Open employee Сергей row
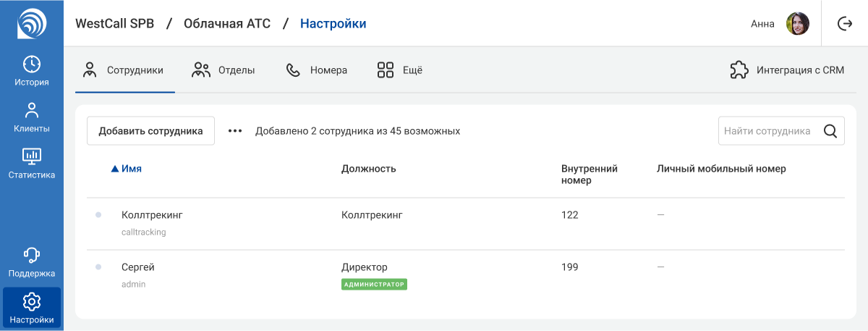Image resolution: width=868 pixels, height=331 pixels. pos(138,267)
